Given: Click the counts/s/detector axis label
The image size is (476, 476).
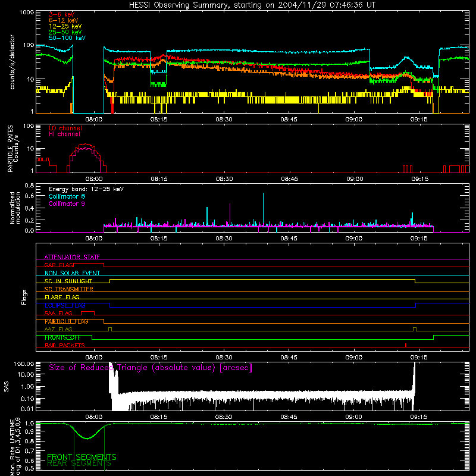Looking at the screenshot, I should (12, 62).
